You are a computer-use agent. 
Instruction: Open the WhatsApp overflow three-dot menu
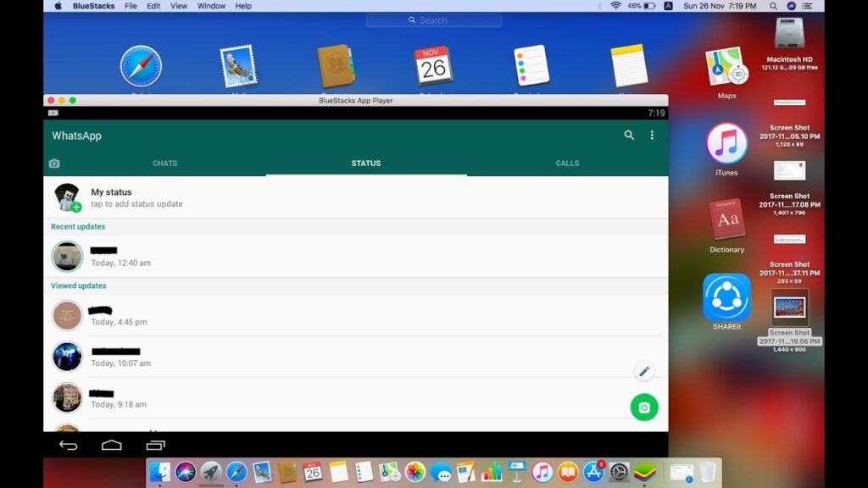pos(652,135)
